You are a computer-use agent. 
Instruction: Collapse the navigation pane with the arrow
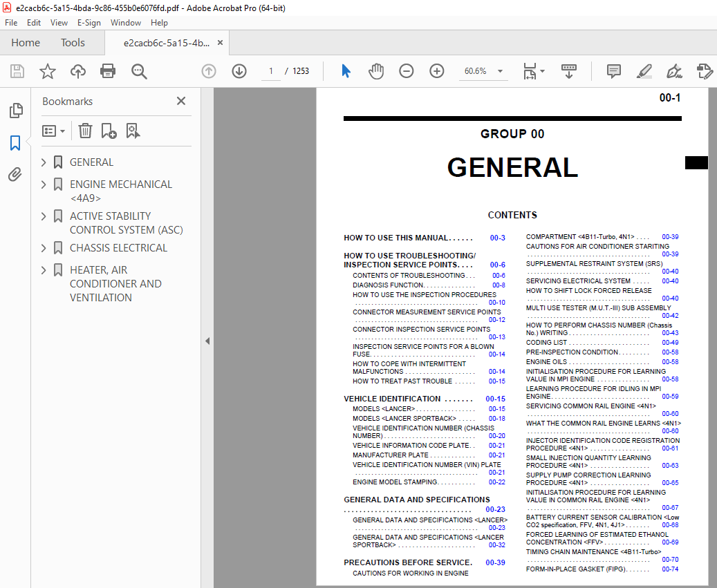[207, 341]
